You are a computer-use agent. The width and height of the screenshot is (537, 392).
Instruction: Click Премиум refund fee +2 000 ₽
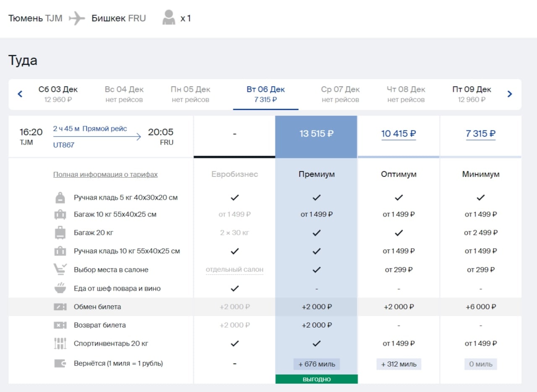(x=317, y=325)
